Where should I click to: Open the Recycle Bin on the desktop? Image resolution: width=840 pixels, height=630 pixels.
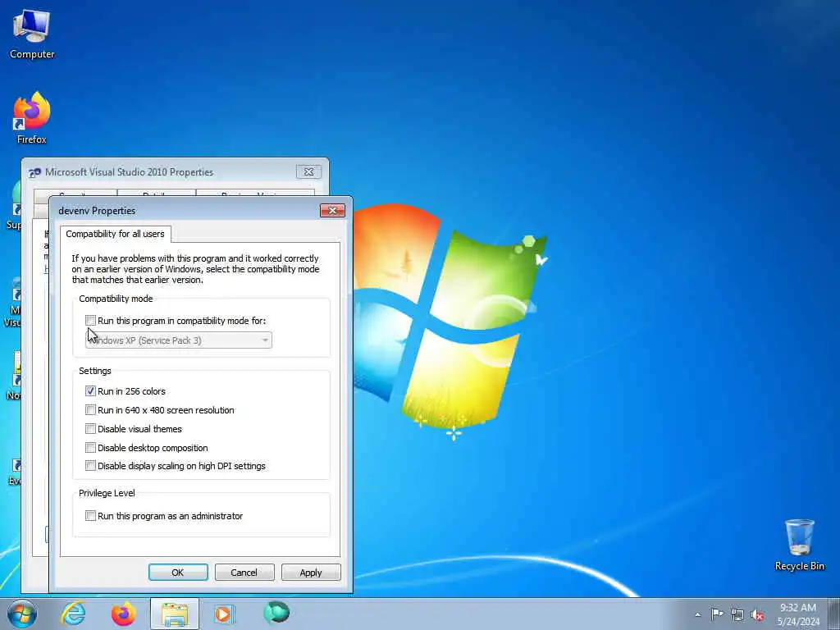799,545
